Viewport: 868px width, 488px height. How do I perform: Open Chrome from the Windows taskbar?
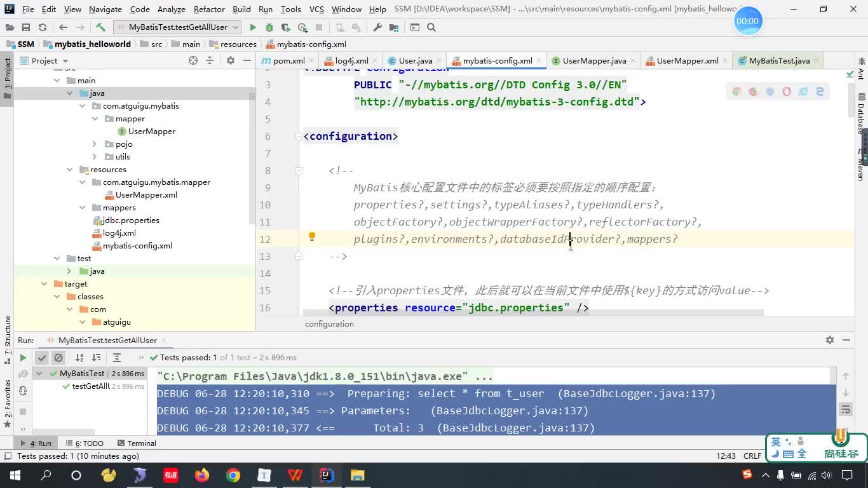tap(233, 475)
